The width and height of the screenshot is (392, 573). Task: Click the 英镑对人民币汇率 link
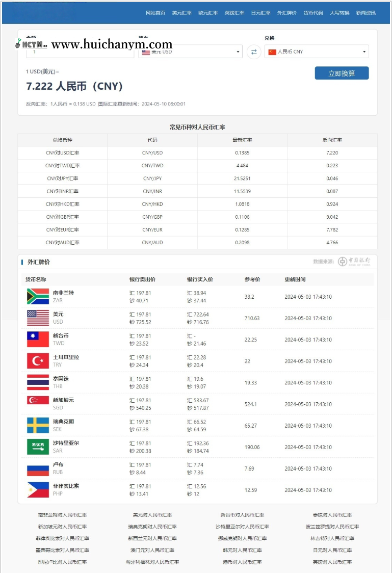tap(332, 562)
